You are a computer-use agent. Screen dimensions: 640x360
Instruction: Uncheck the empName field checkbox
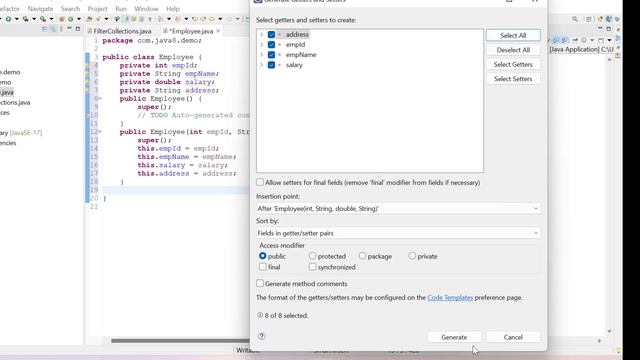click(x=271, y=55)
